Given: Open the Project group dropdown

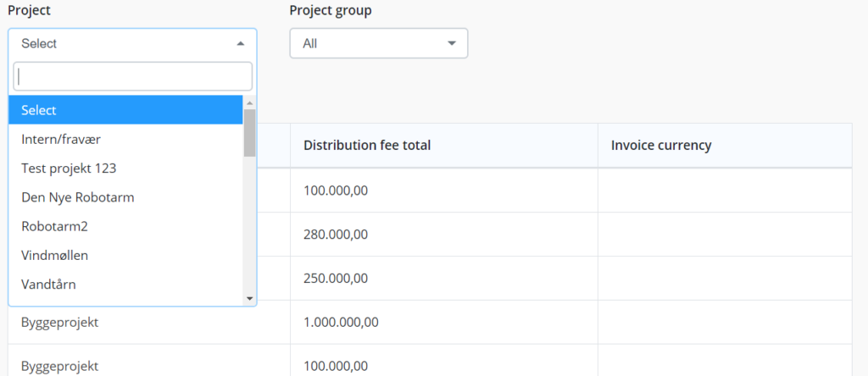Looking at the screenshot, I should [379, 43].
